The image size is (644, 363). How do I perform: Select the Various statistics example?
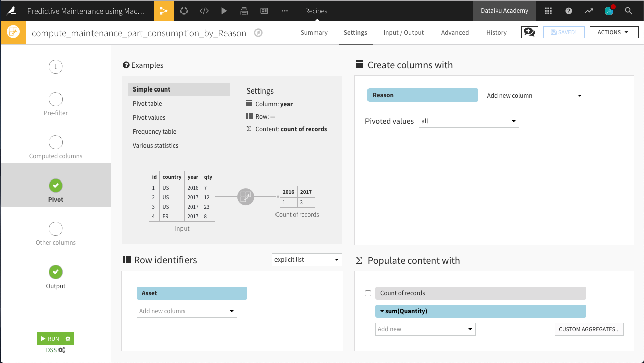click(156, 146)
